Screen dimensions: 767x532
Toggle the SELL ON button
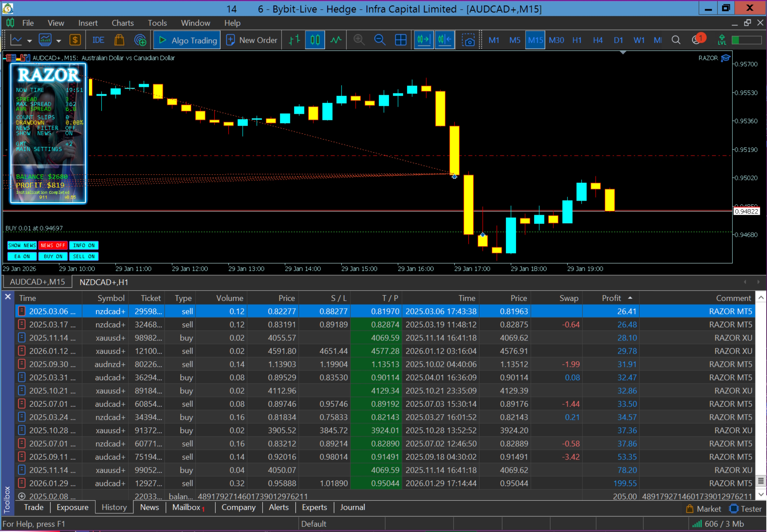[84, 256]
